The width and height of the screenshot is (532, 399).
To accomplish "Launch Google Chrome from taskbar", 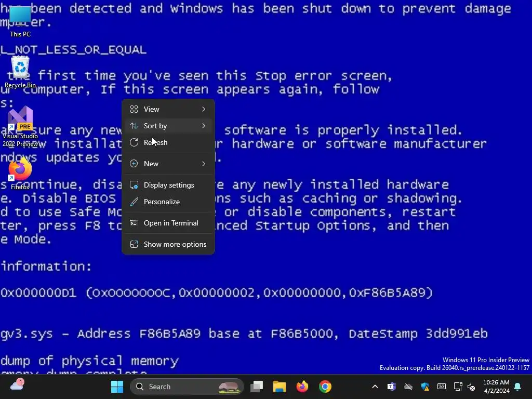I will tap(325, 387).
